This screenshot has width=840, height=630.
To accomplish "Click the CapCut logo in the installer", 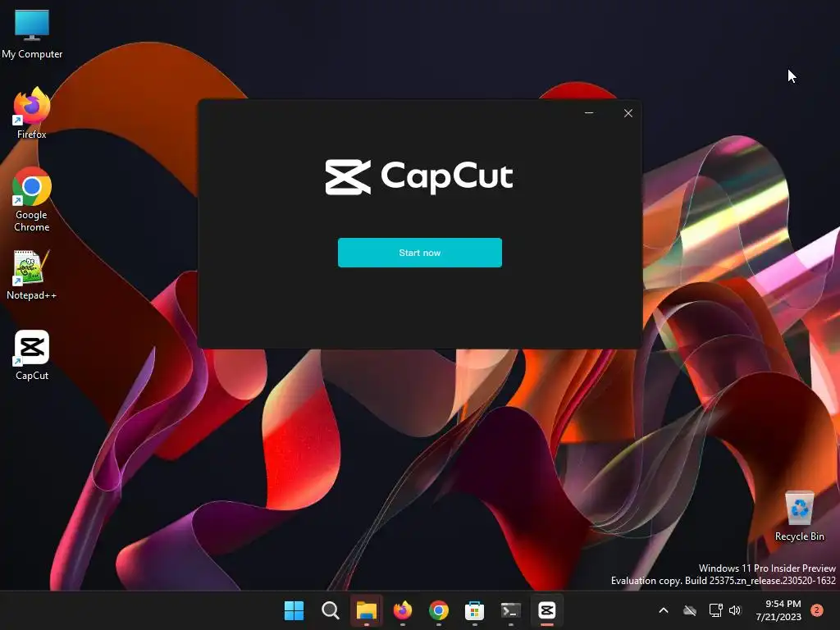I will tap(419, 177).
